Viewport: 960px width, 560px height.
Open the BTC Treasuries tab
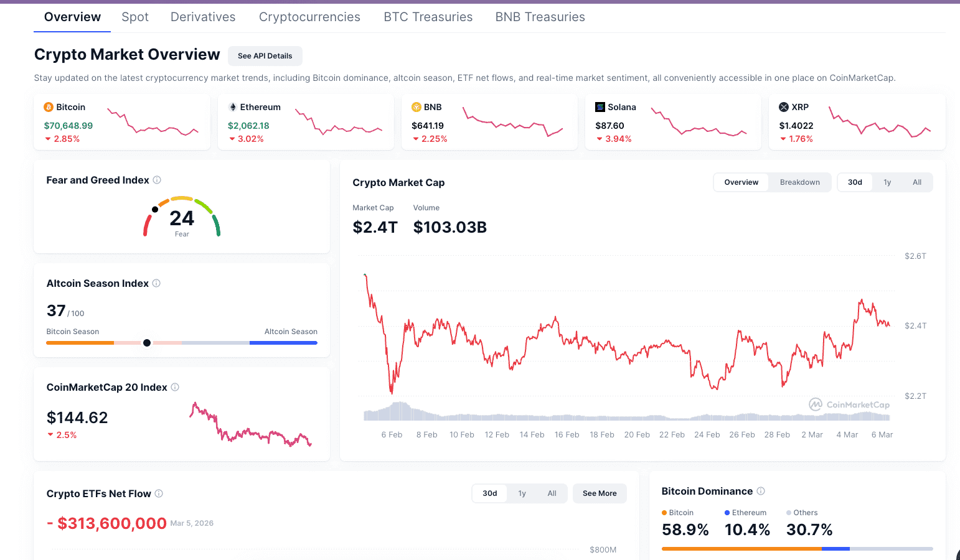point(428,17)
